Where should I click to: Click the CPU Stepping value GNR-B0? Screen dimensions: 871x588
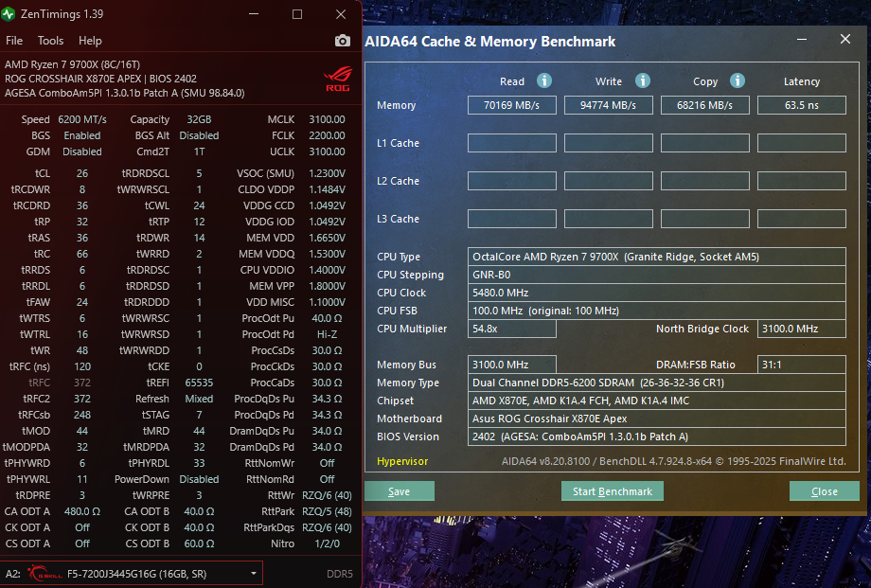coord(657,275)
